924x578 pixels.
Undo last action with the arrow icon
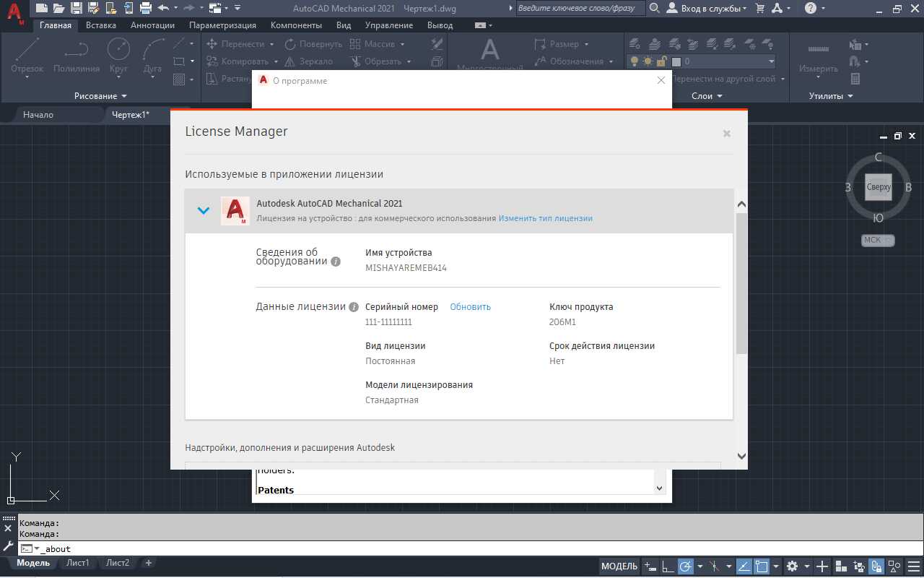163,8
